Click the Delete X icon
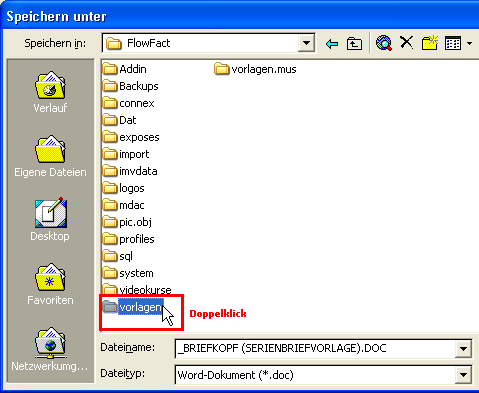The height and width of the screenshot is (393, 479). coord(407,43)
